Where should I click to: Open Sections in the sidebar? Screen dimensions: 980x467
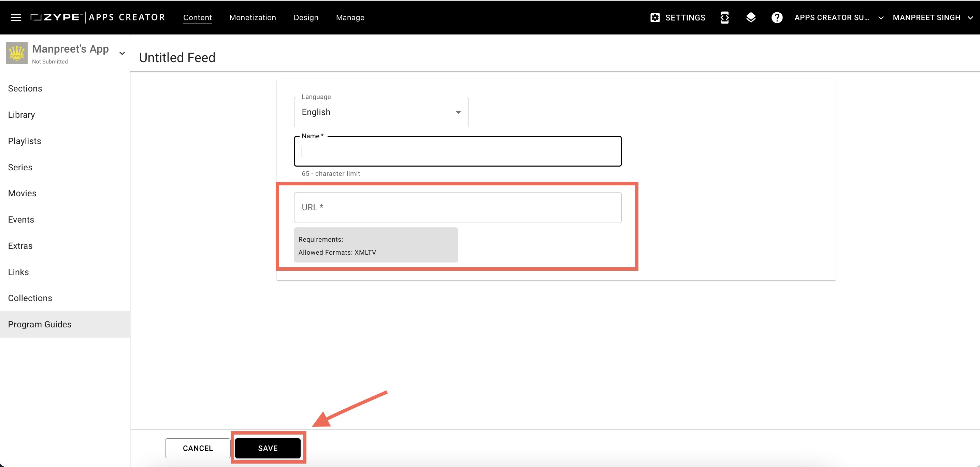point(65,89)
